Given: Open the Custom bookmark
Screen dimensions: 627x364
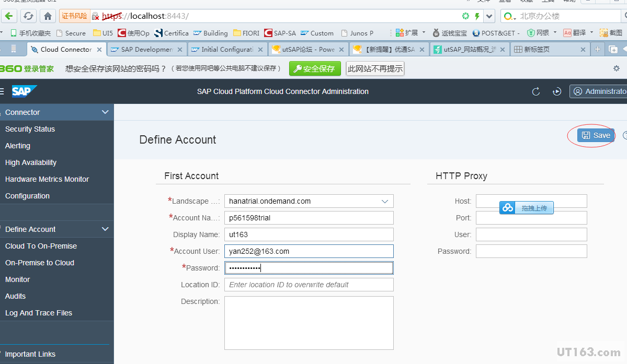Looking at the screenshot, I should 317,33.
